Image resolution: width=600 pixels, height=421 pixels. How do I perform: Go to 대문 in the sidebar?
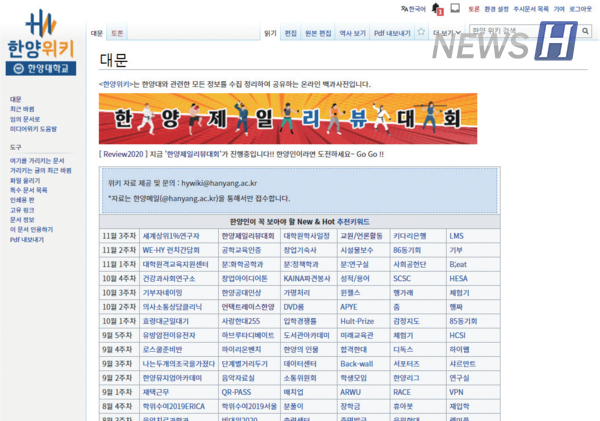click(16, 99)
